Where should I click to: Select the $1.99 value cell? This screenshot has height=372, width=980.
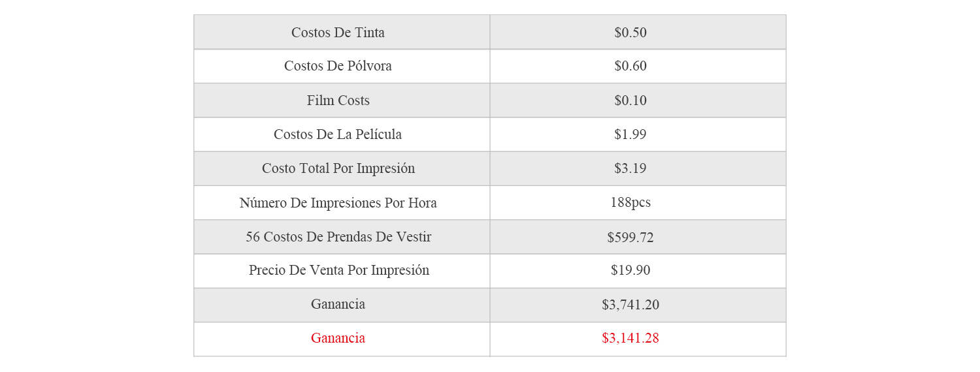point(630,134)
